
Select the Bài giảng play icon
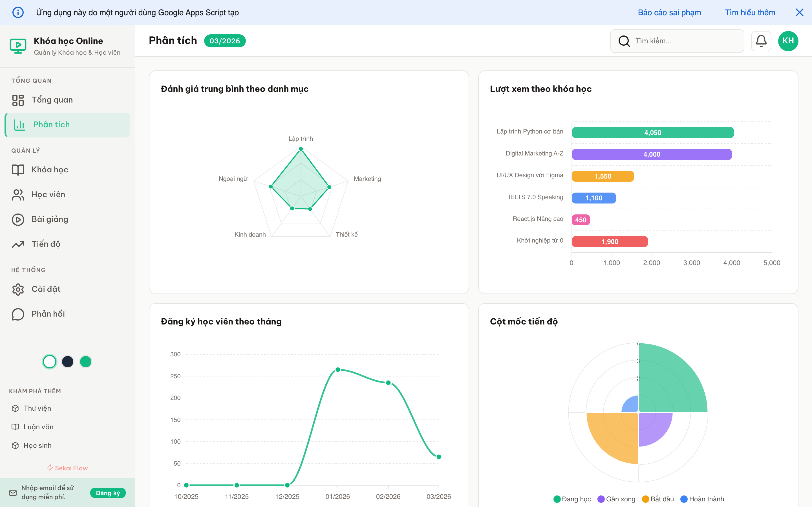coord(17,219)
